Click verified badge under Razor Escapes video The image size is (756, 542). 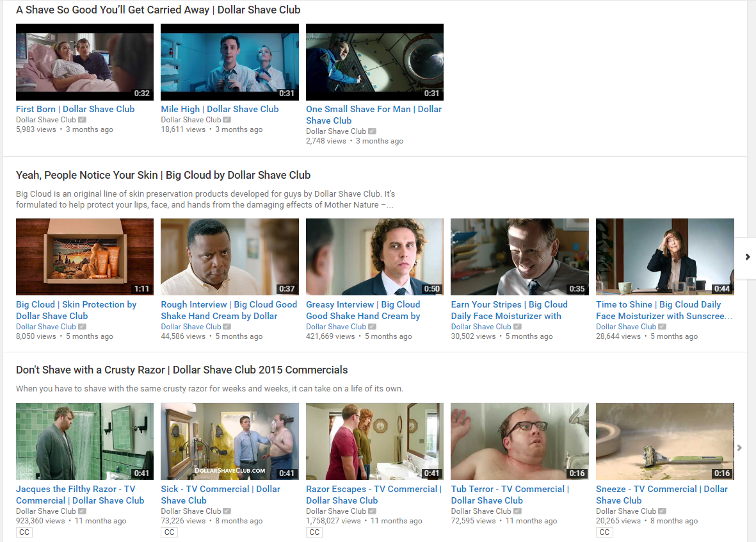coord(372,511)
